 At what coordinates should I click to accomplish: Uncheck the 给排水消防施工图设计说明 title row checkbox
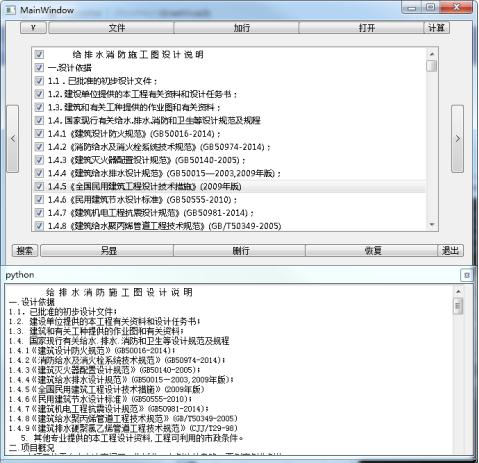click(39, 54)
